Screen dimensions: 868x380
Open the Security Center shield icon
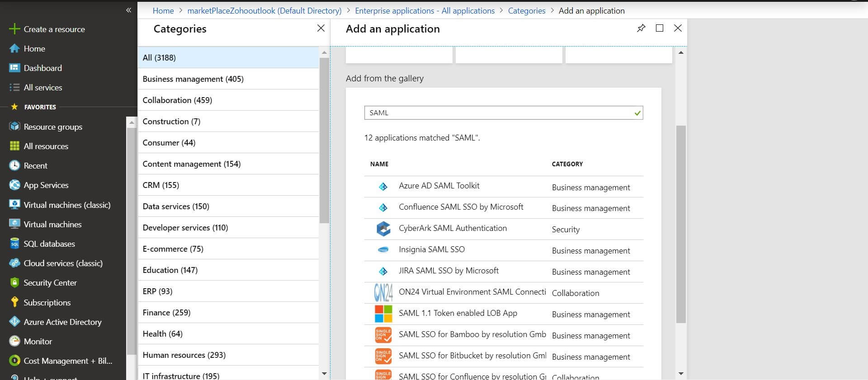tap(14, 282)
